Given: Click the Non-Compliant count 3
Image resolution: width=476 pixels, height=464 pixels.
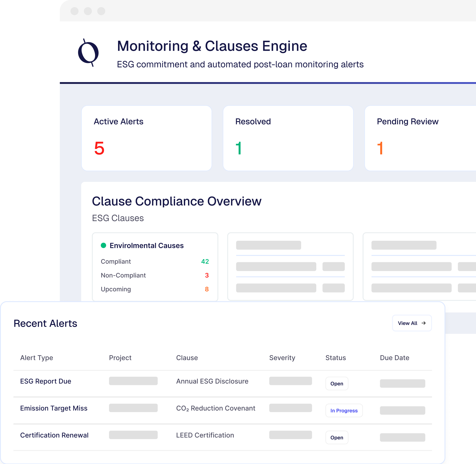Looking at the screenshot, I should tap(207, 275).
